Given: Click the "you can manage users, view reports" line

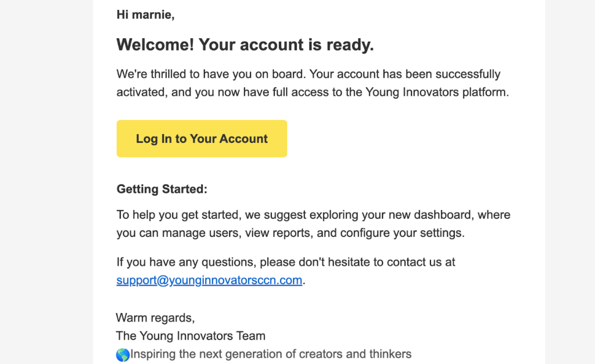Looking at the screenshot, I should pyautogui.click(x=291, y=233).
